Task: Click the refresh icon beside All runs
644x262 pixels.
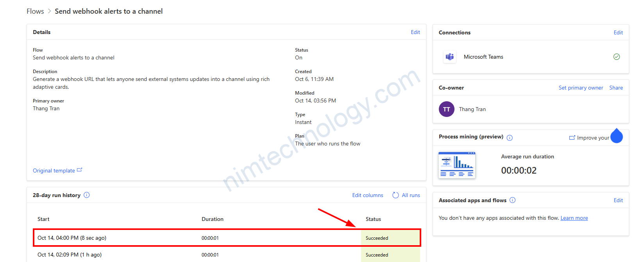Action: pyautogui.click(x=395, y=195)
